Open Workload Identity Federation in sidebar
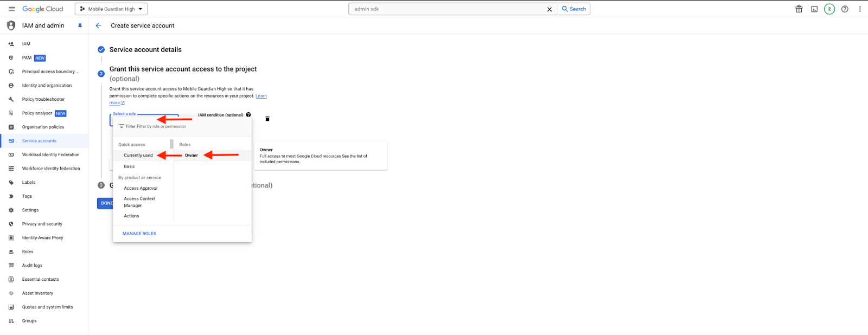Screen dimensions: 868x335 tap(50, 155)
